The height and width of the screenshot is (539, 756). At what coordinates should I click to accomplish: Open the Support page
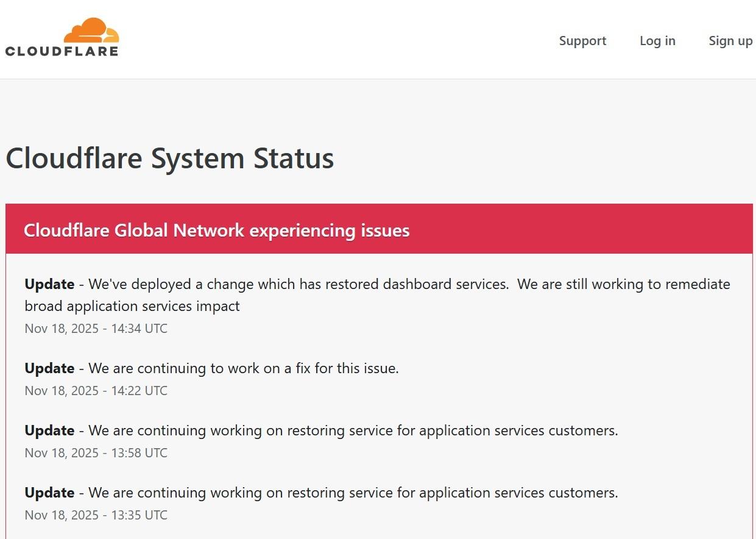tap(582, 41)
